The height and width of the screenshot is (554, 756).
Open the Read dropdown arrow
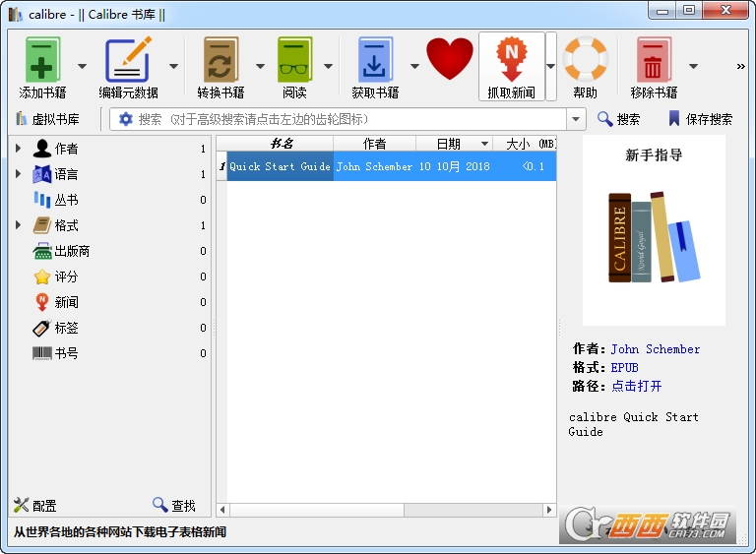tap(328, 66)
